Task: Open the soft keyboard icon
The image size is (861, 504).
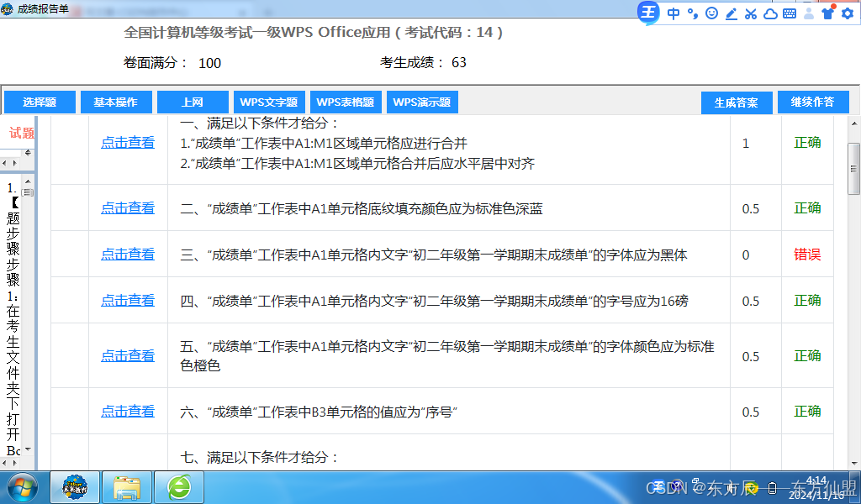Action: pos(790,13)
